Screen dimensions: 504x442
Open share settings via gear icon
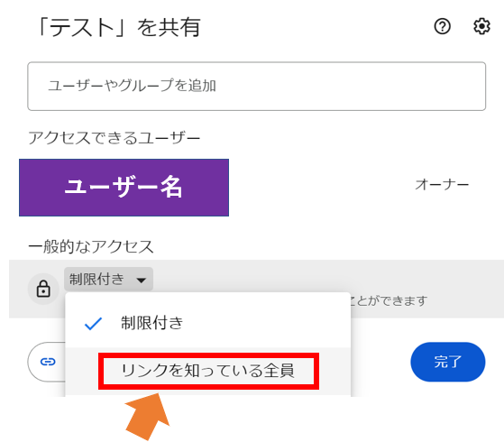481,26
